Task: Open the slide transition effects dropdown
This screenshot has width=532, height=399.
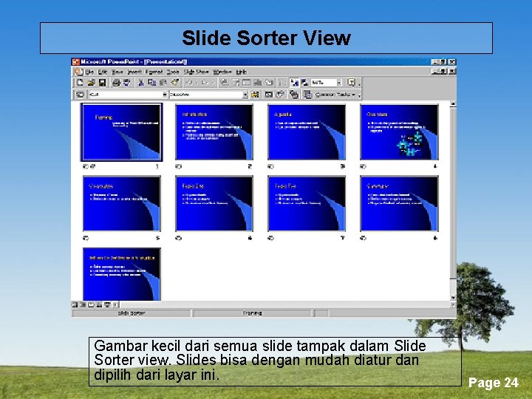Action: click(165, 95)
